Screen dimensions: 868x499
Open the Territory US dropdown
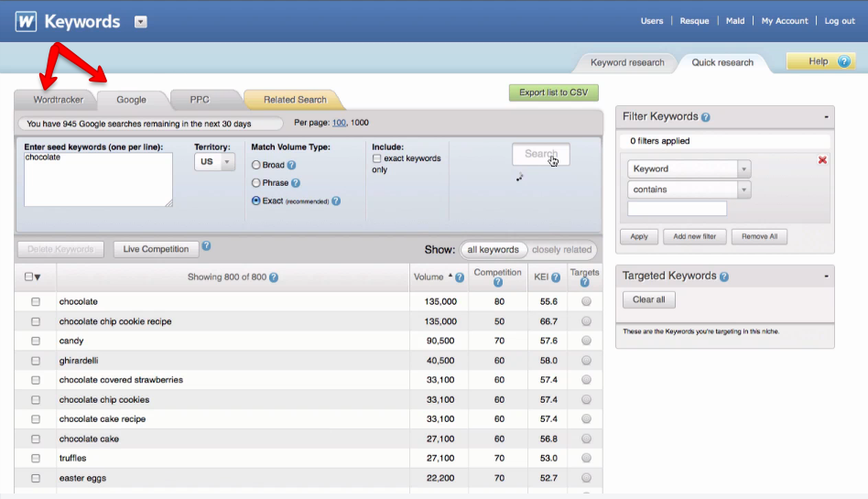click(214, 162)
